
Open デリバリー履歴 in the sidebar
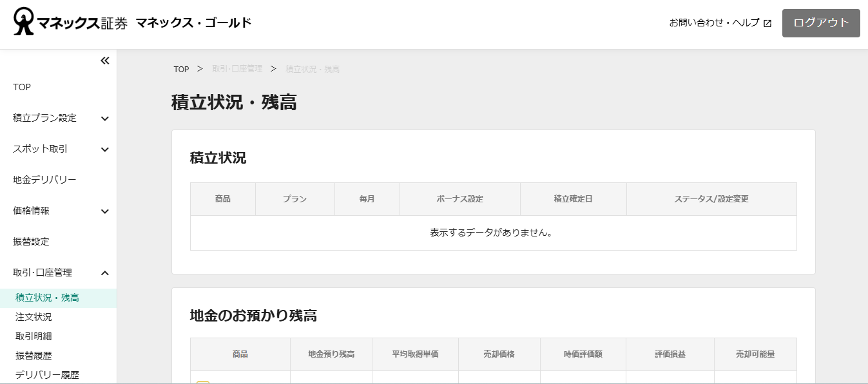(47, 375)
